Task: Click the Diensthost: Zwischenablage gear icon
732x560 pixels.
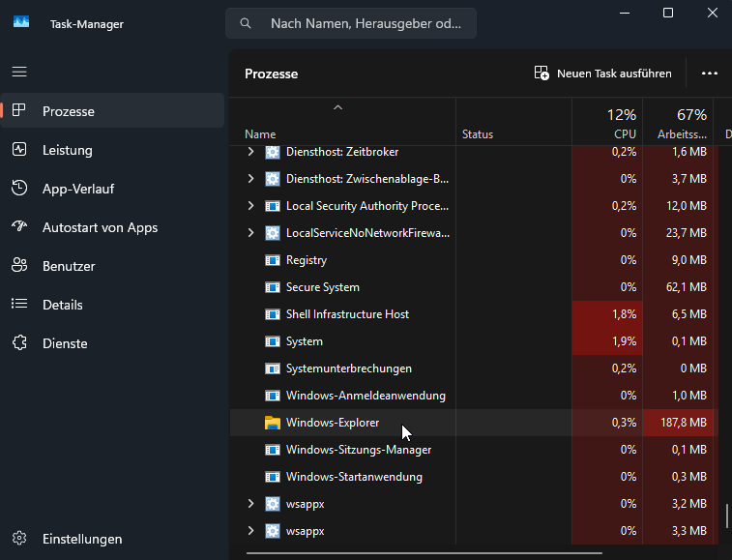Action: (x=272, y=179)
